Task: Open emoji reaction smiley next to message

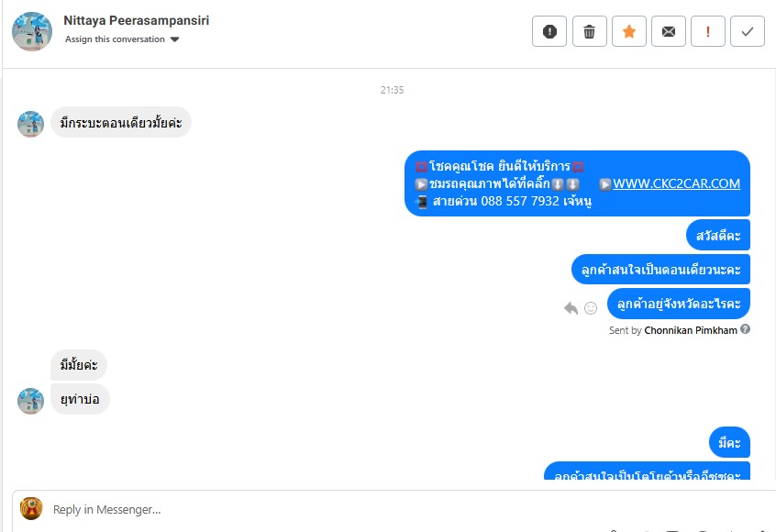Action: [x=591, y=308]
